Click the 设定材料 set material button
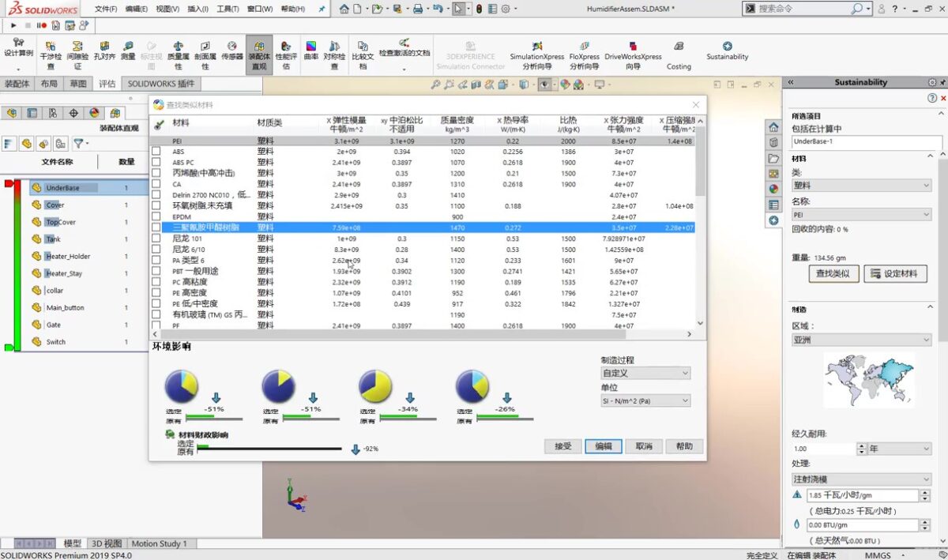Screen dimensions: 948x560 (895, 273)
